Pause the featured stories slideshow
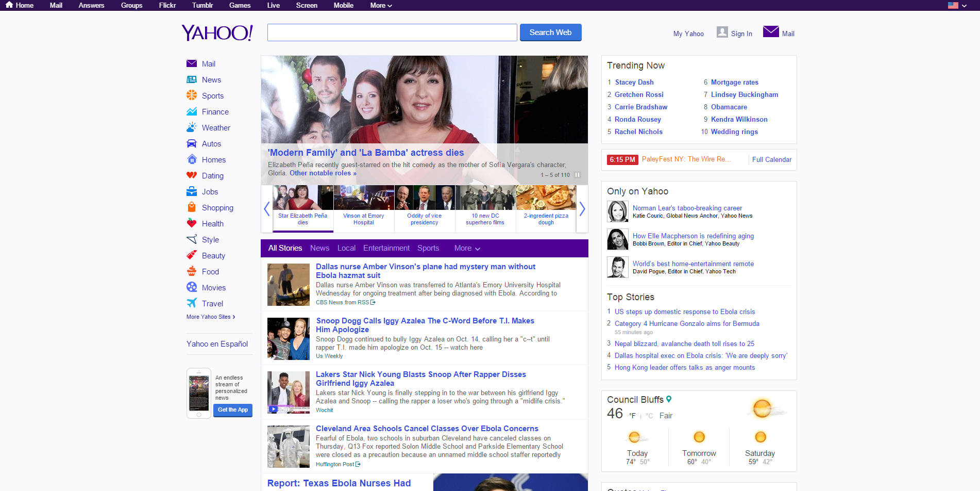Viewport: 980px width, 491px height. 578,175
